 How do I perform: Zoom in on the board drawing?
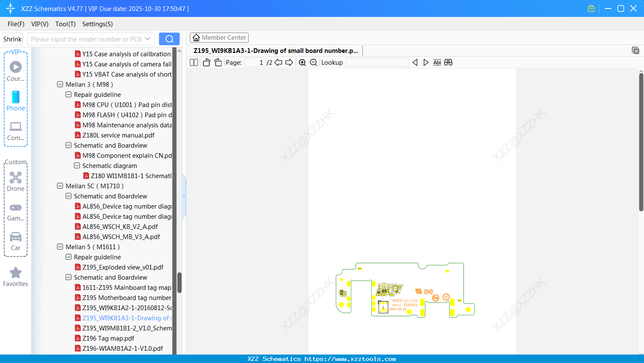point(302,62)
